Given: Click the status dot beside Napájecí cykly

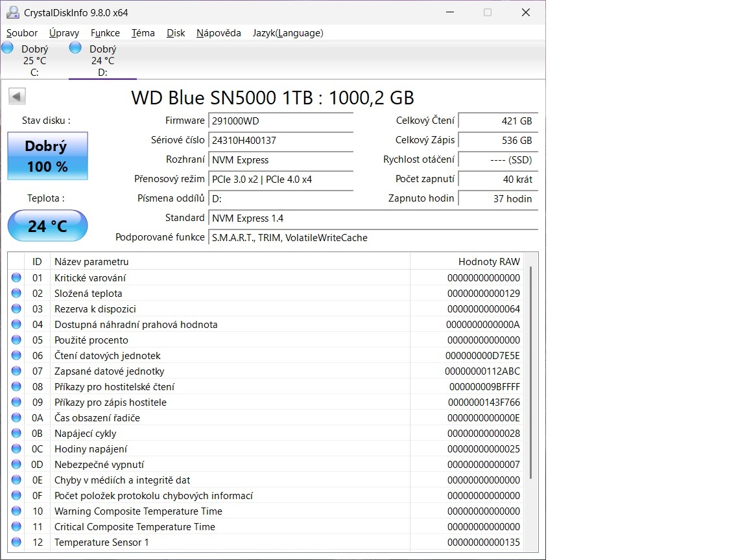Looking at the screenshot, I should click(16, 433).
